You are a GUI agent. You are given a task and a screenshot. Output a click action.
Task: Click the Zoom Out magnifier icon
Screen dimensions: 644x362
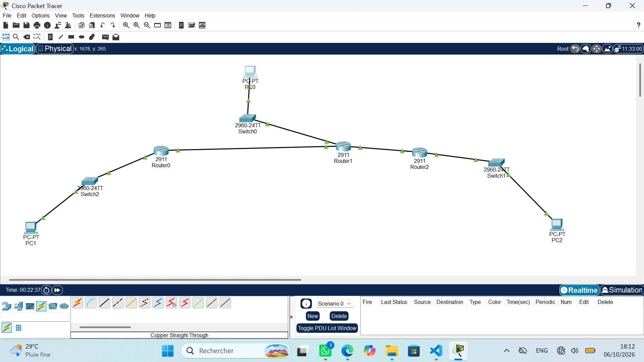[x=147, y=25]
